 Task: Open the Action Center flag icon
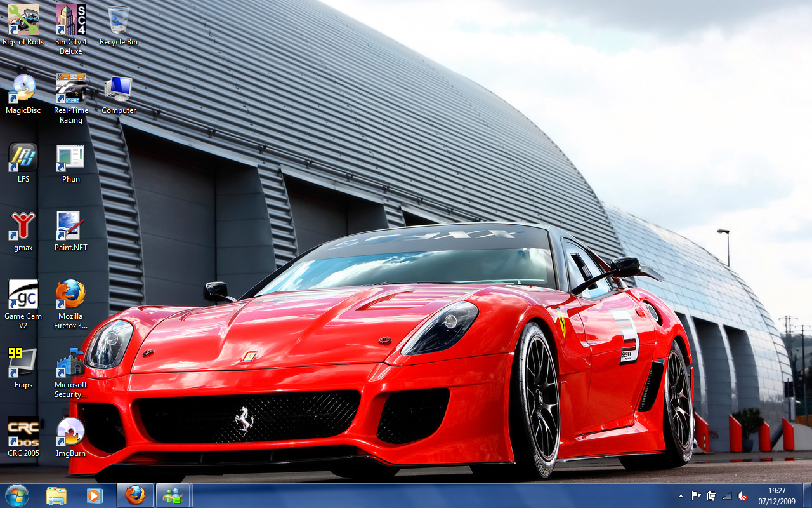pos(697,496)
